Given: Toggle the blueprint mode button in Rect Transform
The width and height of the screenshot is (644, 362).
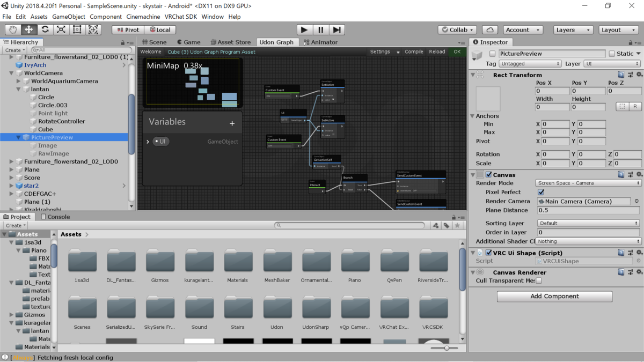Looking at the screenshot, I should [622, 107].
